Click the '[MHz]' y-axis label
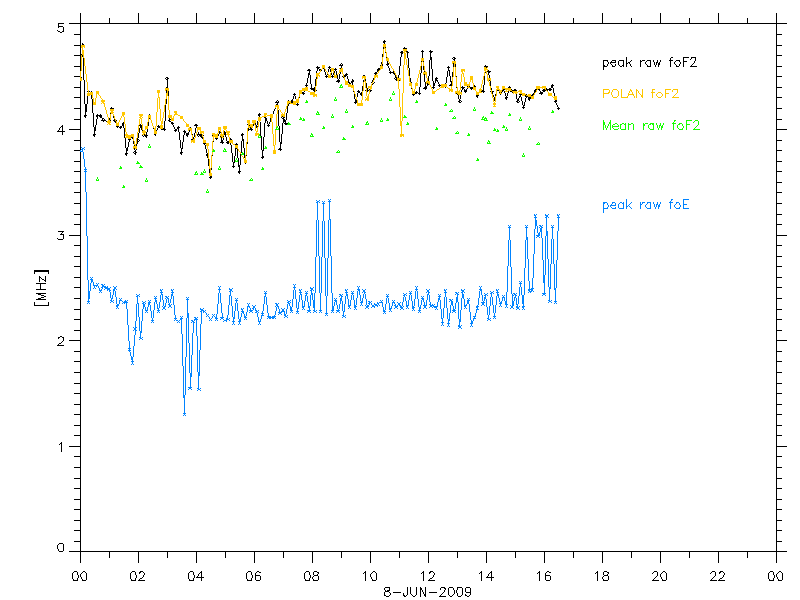The image size is (800, 600). [x=41, y=288]
